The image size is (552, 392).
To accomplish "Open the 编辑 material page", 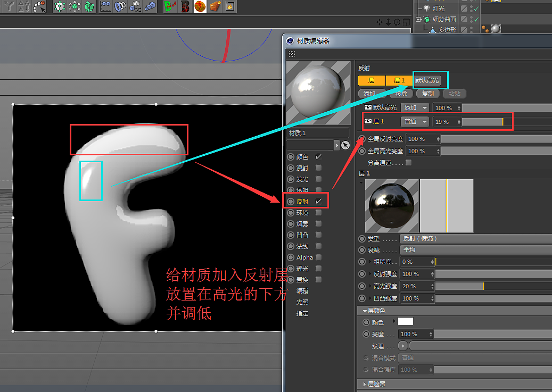I will [x=302, y=290].
